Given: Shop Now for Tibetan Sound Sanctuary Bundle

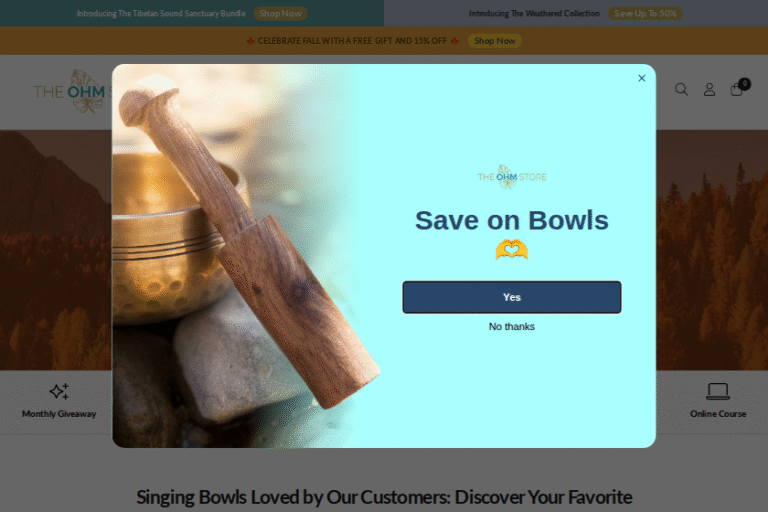Looking at the screenshot, I should [280, 14].
